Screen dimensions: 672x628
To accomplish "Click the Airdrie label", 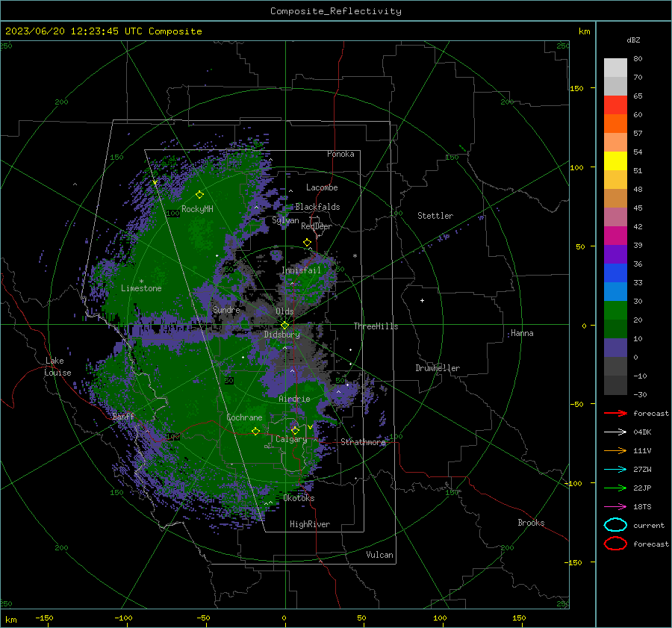I will pos(294,399).
